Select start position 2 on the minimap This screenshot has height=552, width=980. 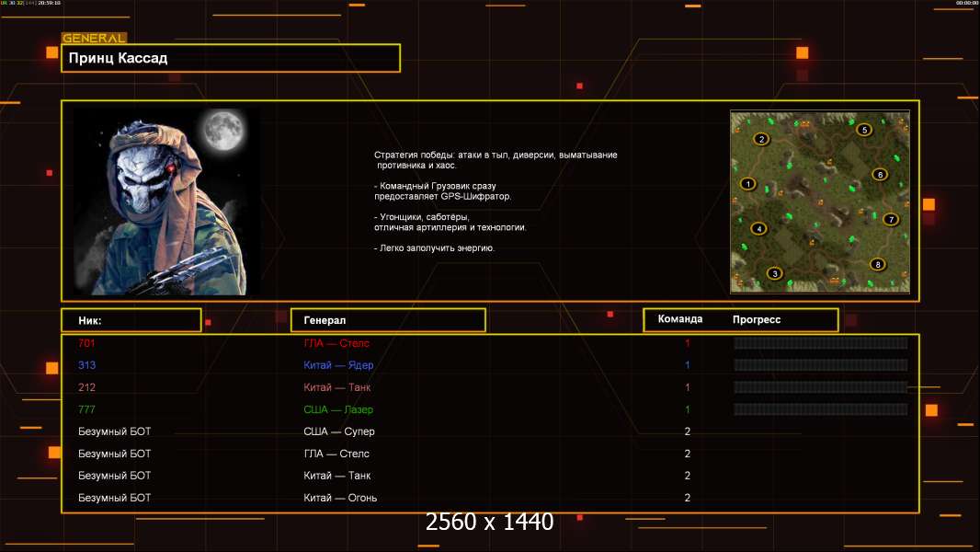coord(761,140)
